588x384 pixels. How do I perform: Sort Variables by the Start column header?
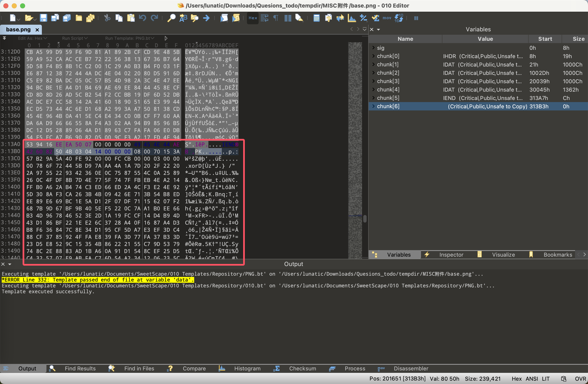(x=545, y=39)
